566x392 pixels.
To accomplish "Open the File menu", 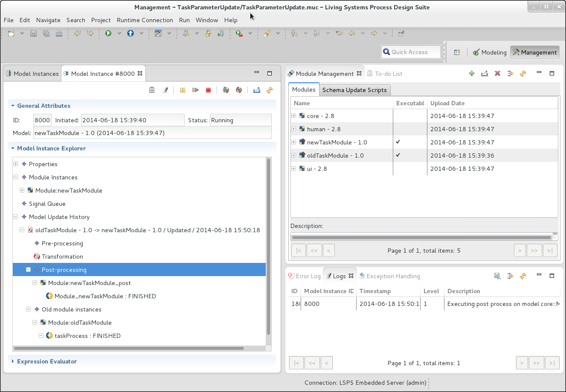I will pos(9,20).
